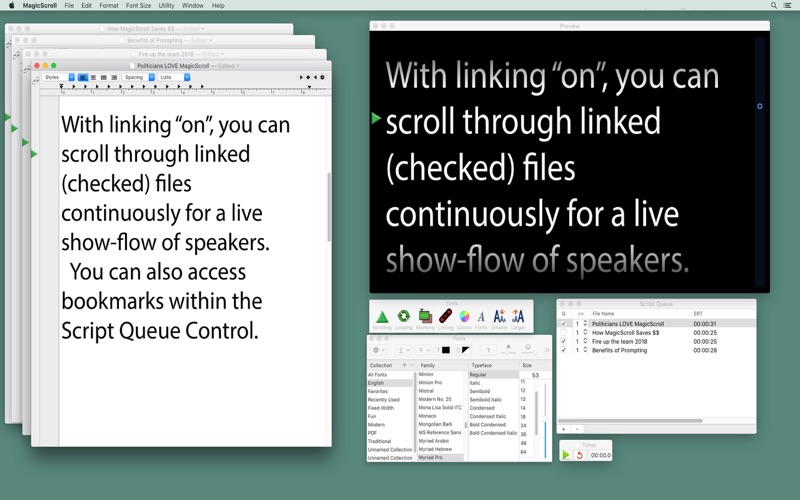Screen dimensions: 800x500
Task: Remove script with Script Queue minus button
Action: (577, 429)
